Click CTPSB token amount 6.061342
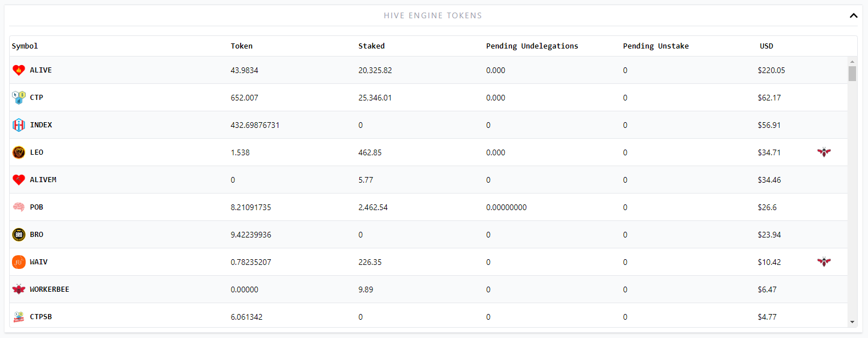 pyautogui.click(x=247, y=317)
